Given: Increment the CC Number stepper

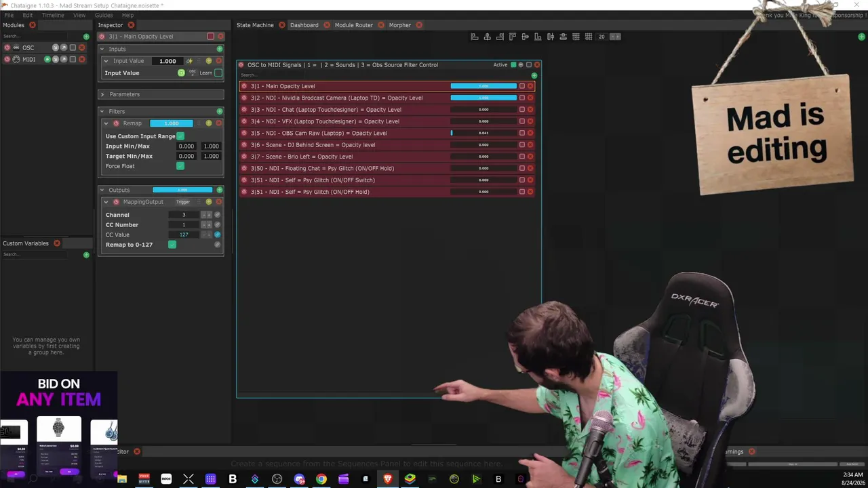Looking at the screenshot, I should click(209, 224).
